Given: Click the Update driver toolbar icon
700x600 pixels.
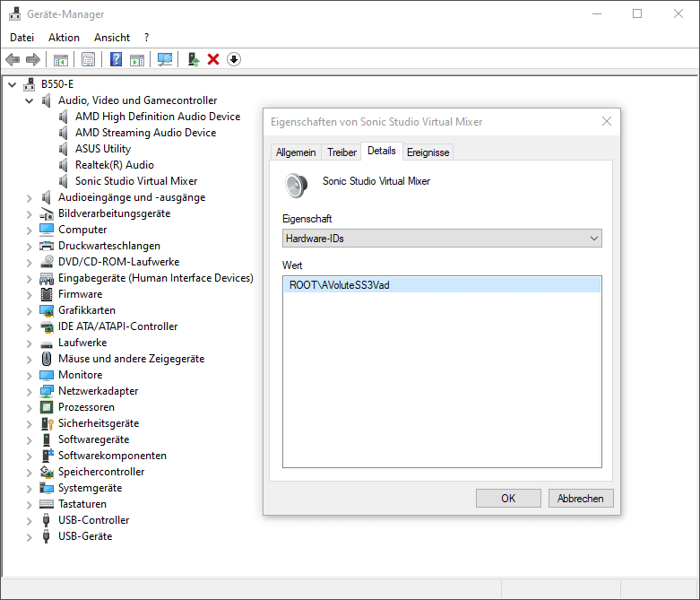Looking at the screenshot, I should pos(194,59).
